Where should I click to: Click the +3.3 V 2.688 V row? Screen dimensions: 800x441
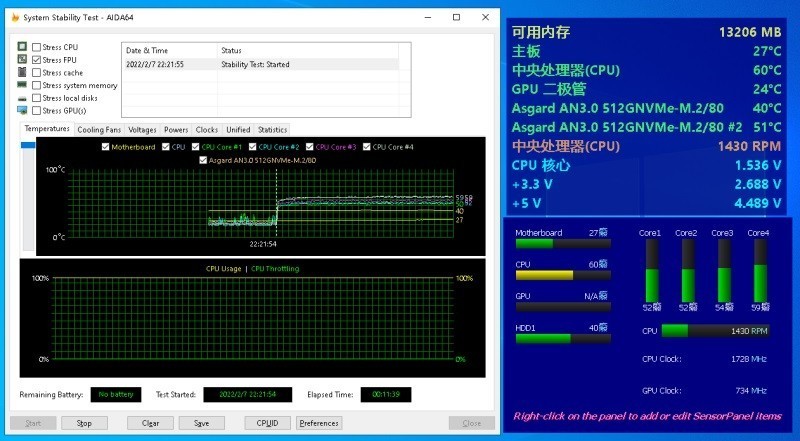pyautogui.click(x=646, y=184)
